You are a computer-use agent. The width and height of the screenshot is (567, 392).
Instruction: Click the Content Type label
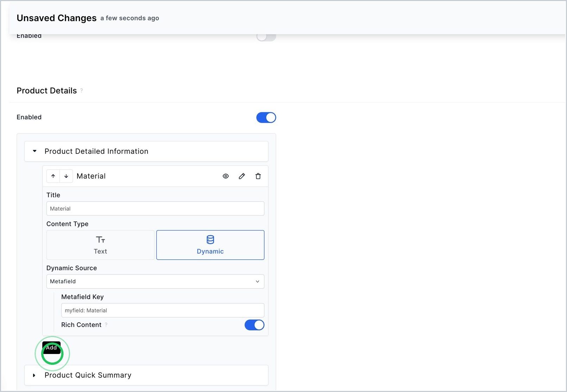pyautogui.click(x=67, y=224)
